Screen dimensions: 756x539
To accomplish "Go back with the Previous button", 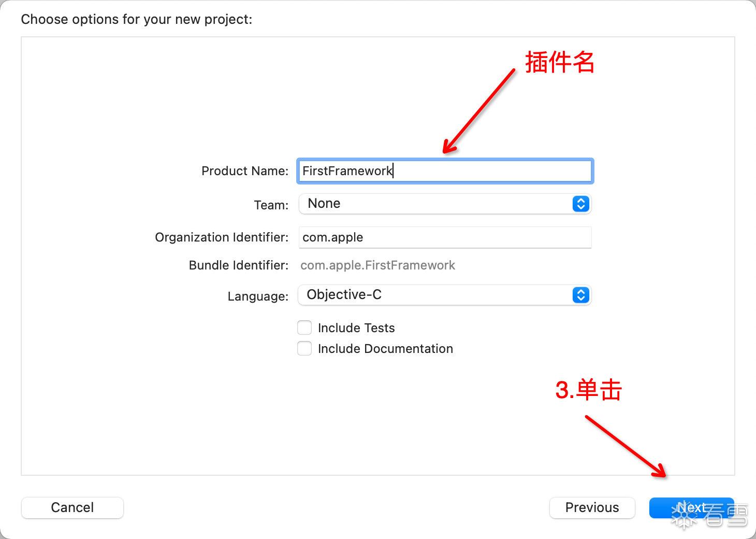I will pos(592,508).
